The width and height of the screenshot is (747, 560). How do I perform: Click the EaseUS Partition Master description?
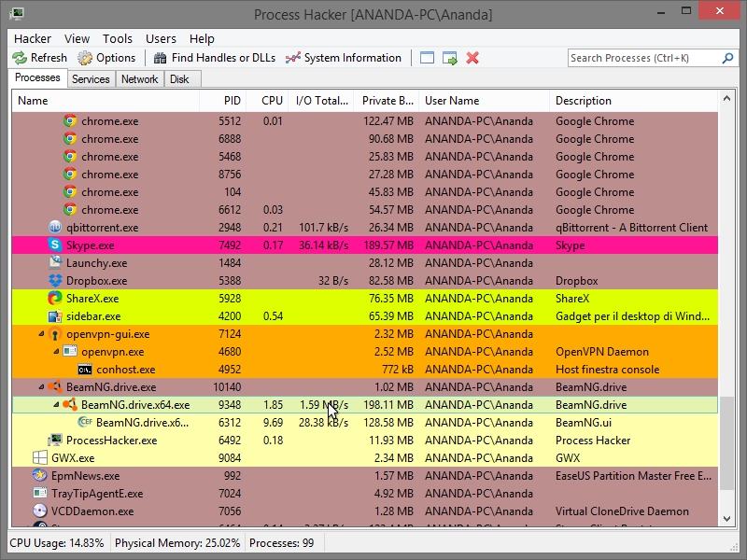[x=633, y=476]
